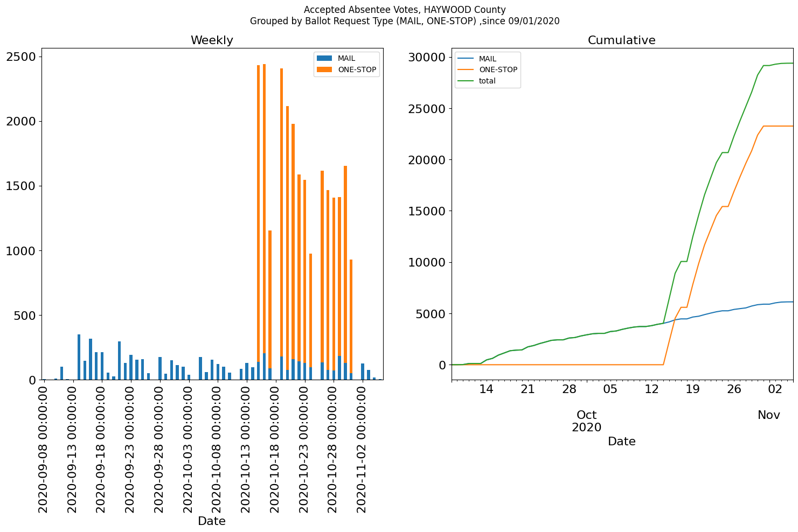Click the "500" y-axis tick on Weekly chart
This screenshot has width=798, height=532.
[x=25, y=316]
